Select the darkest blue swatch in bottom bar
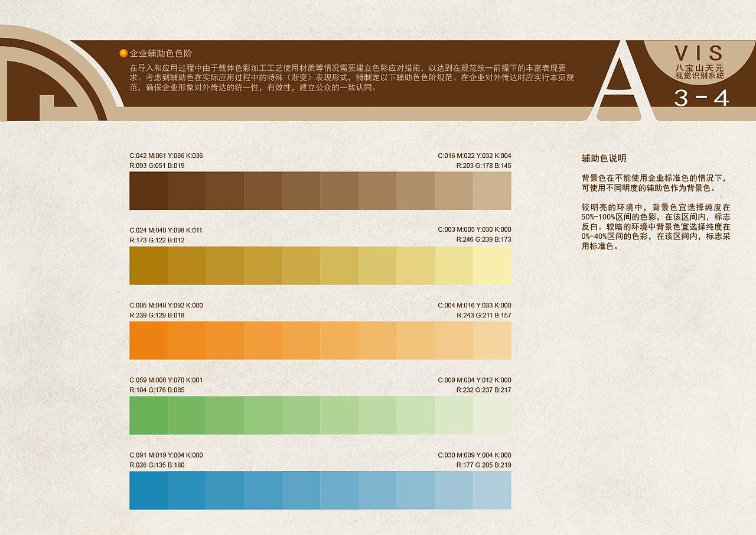This screenshot has height=535, width=756. (148, 491)
